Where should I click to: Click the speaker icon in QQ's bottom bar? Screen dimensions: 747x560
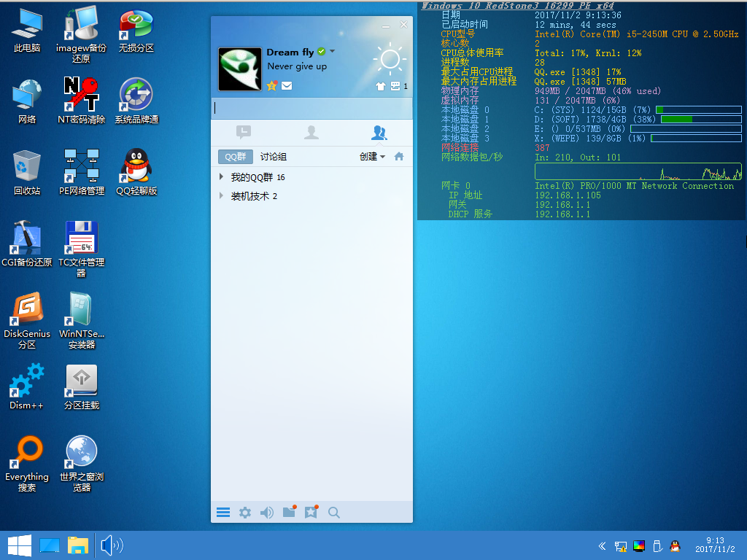(x=267, y=513)
